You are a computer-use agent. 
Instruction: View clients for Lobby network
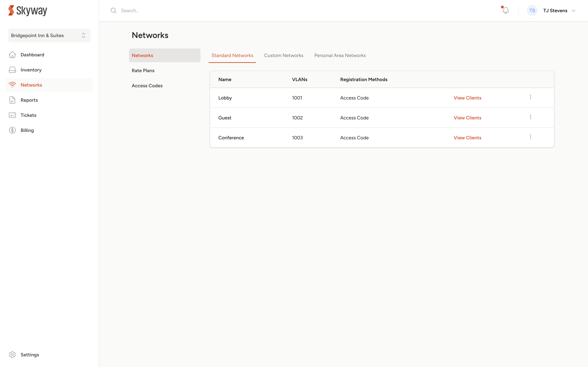click(x=467, y=98)
